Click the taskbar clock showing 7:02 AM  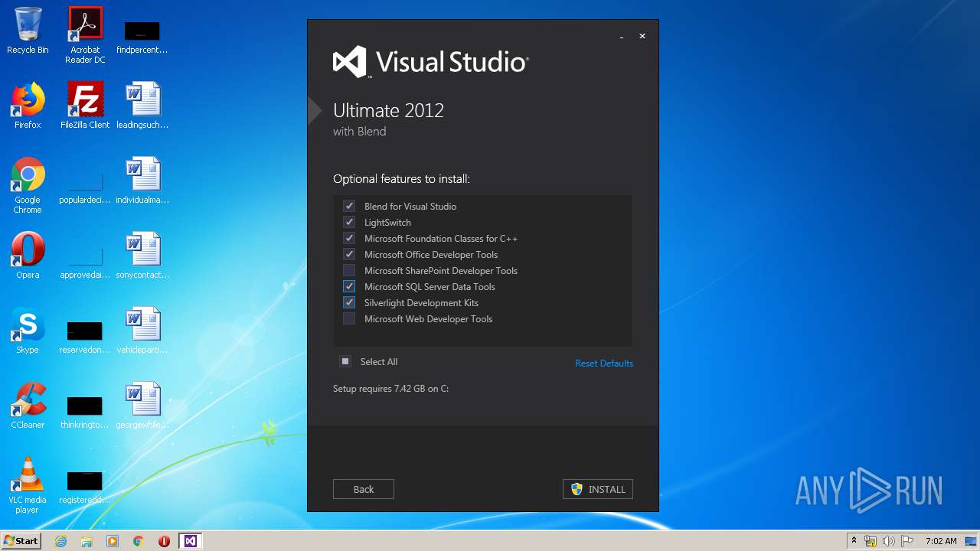coord(941,541)
